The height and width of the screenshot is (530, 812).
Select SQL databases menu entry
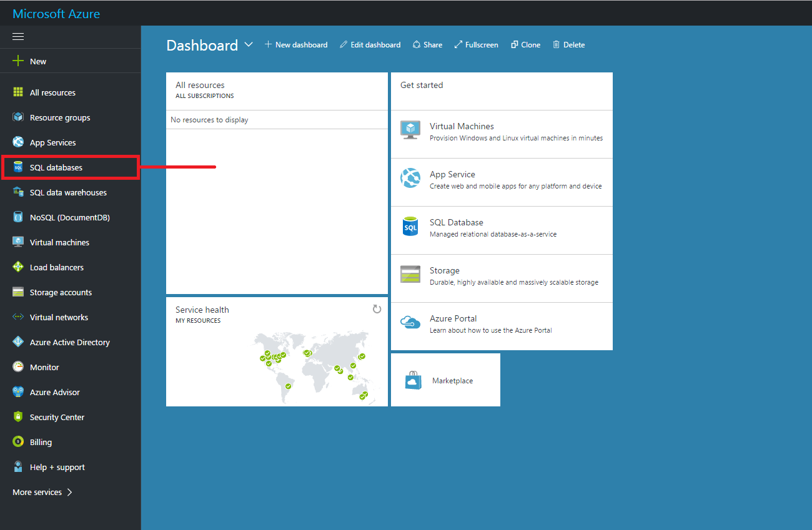(x=70, y=167)
